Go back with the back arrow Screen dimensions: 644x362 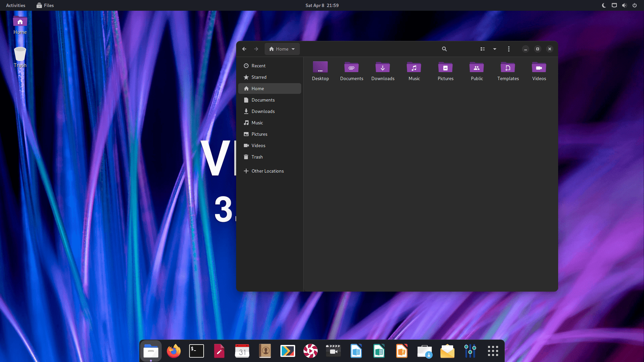click(244, 49)
